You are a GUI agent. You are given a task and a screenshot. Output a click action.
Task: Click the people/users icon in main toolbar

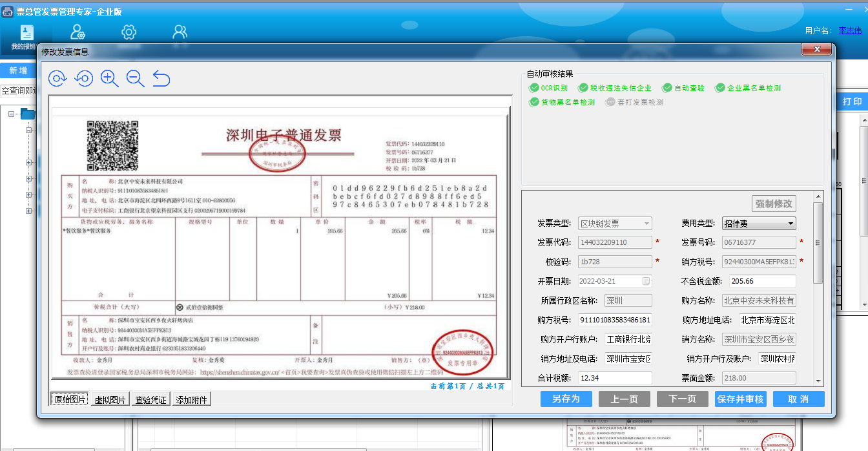(x=180, y=32)
